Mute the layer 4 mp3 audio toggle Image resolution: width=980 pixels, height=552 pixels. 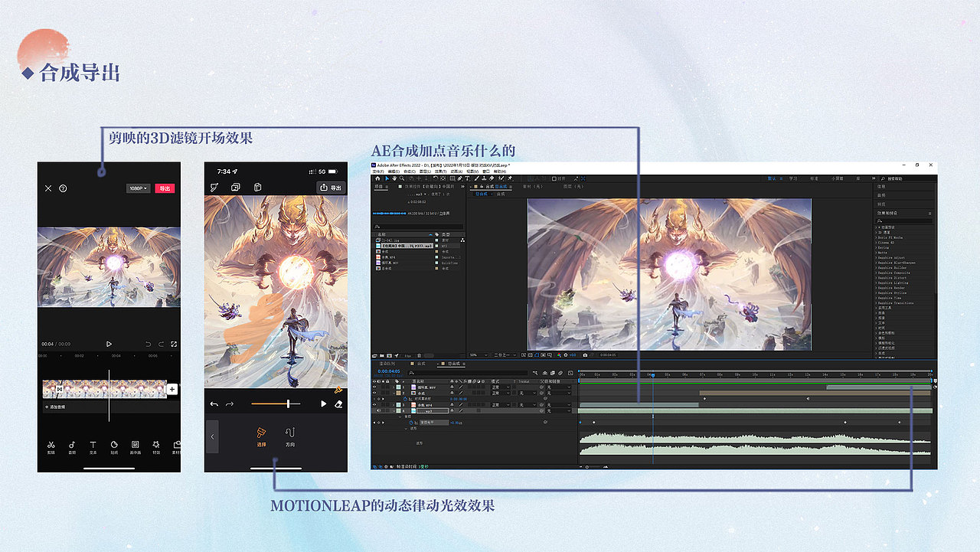pos(379,411)
